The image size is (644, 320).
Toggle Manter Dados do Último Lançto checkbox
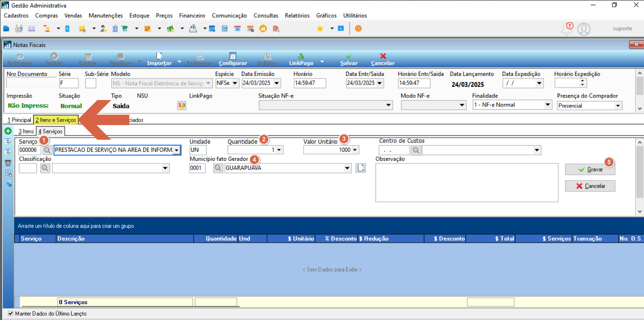11,314
